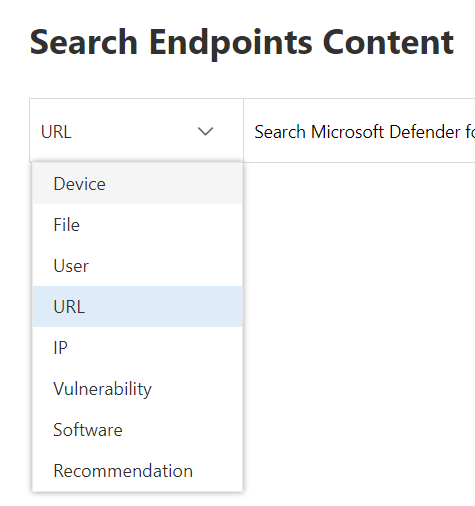The height and width of the screenshot is (506, 475).
Task: Place cursor in Defender search field
Action: (x=359, y=131)
